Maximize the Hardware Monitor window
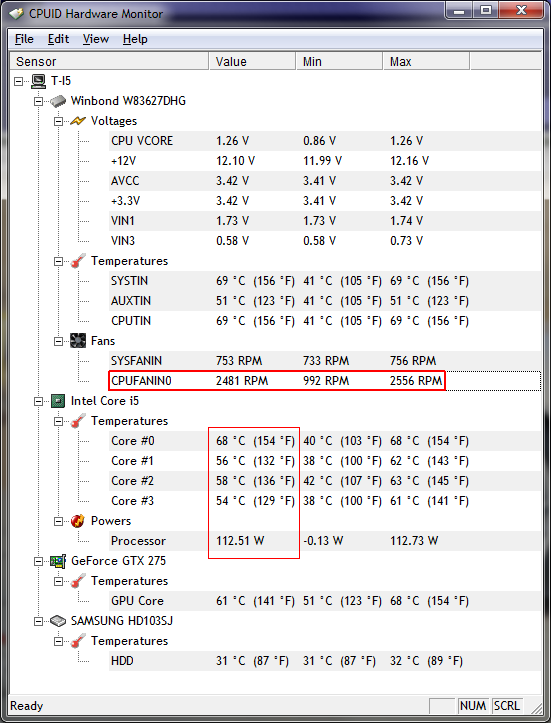 coord(486,10)
